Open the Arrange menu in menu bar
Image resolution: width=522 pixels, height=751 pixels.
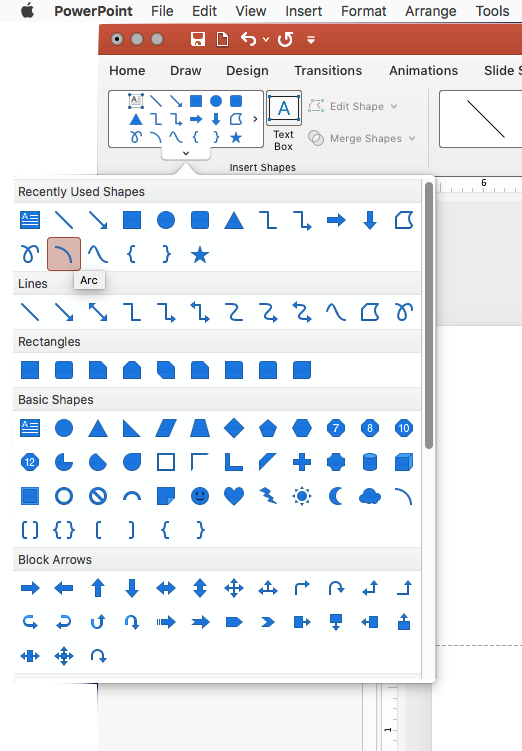431,11
